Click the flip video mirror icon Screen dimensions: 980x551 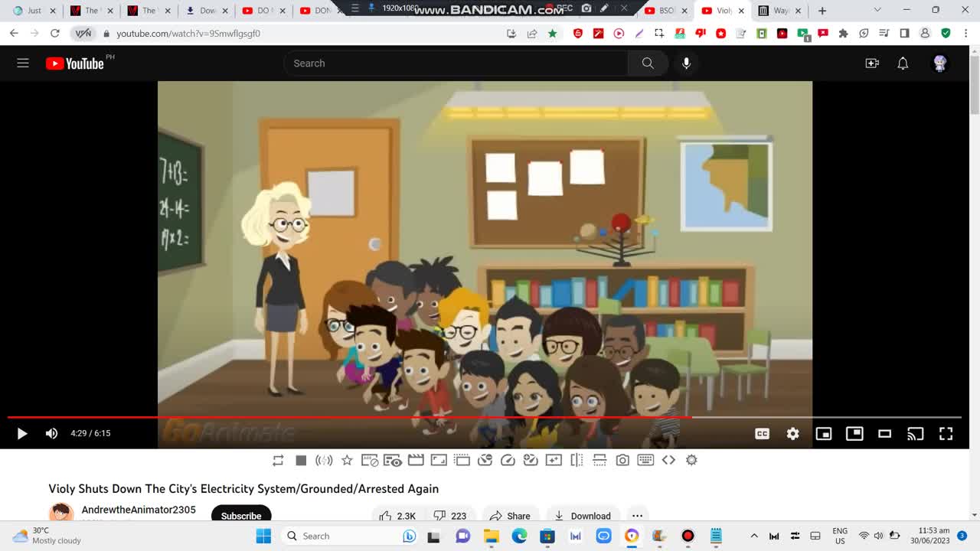(577, 460)
